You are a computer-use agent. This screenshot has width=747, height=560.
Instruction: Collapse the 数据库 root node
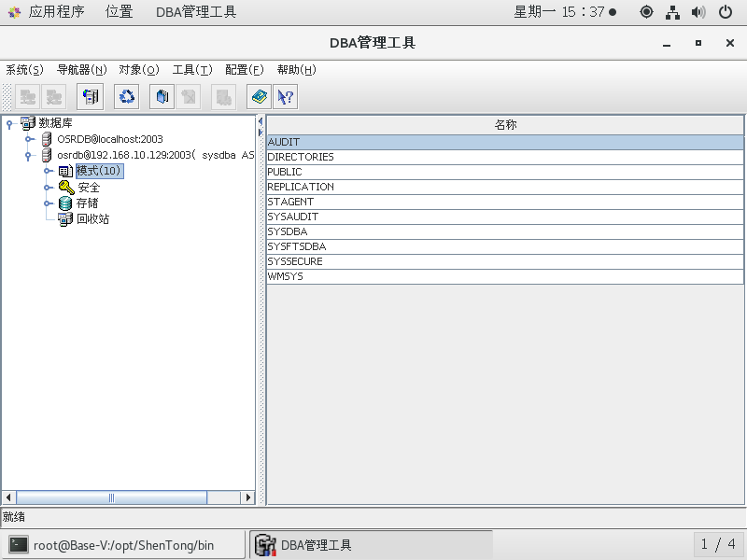[x=9, y=123]
